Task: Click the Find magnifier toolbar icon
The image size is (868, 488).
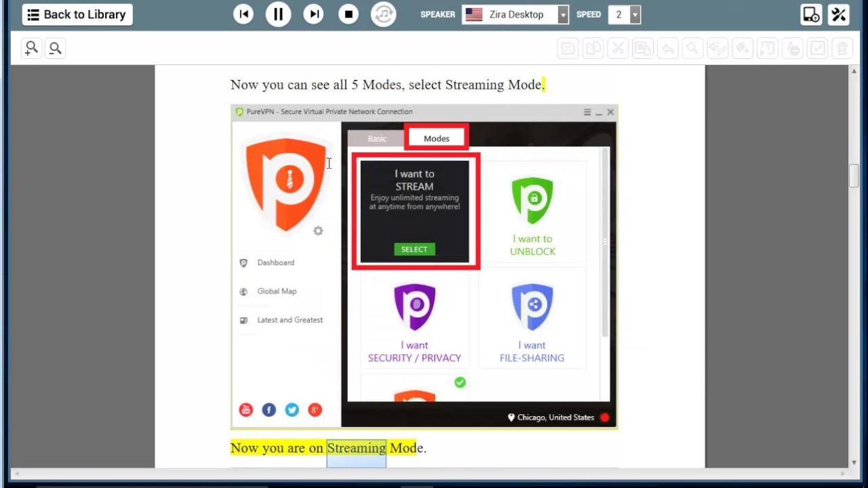Action: point(692,48)
